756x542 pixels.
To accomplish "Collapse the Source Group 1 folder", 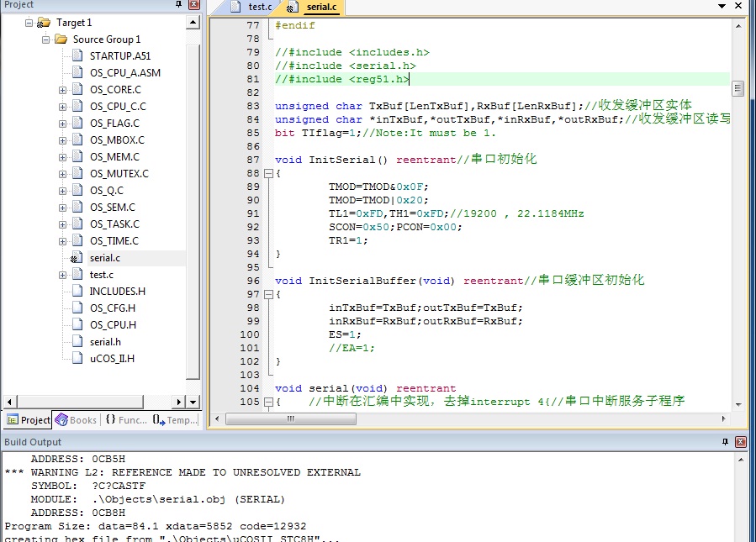I will click(x=45, y=39).
